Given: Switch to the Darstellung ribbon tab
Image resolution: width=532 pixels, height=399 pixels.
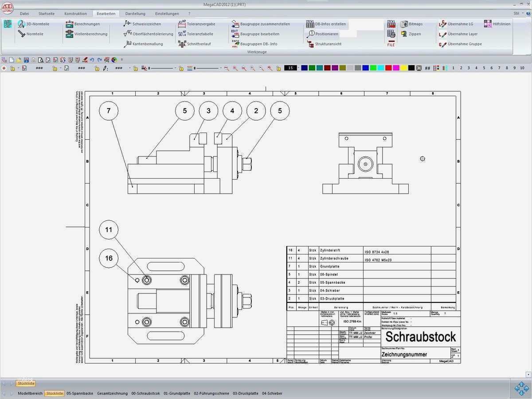Looking at the screenshot, I should pos(135,13).
